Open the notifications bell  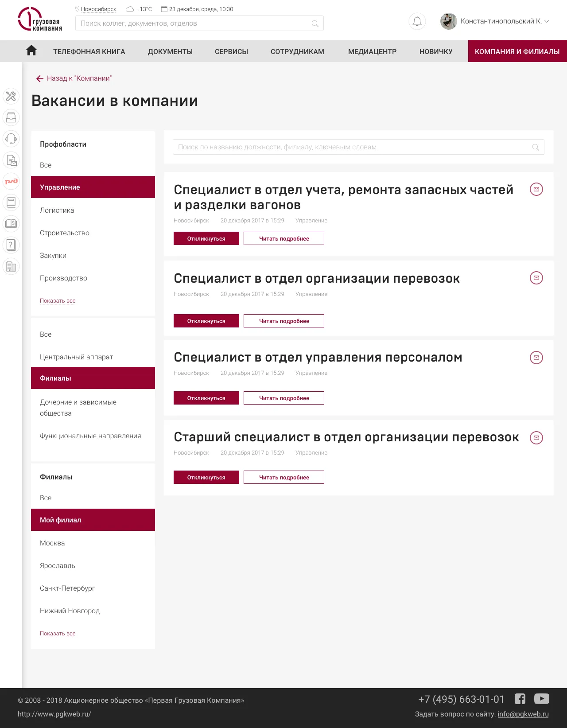(417, 21)
